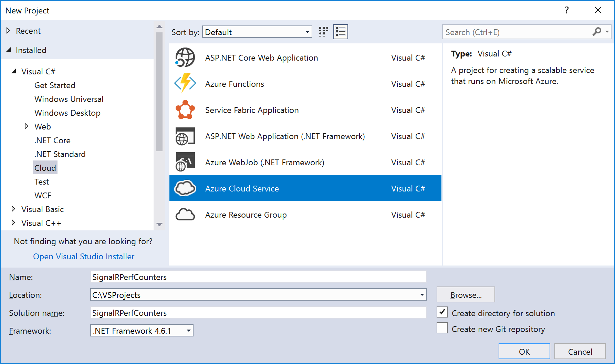
Task: Expand the Recent section
Action: pyautogui.click(x=8, y=31)
